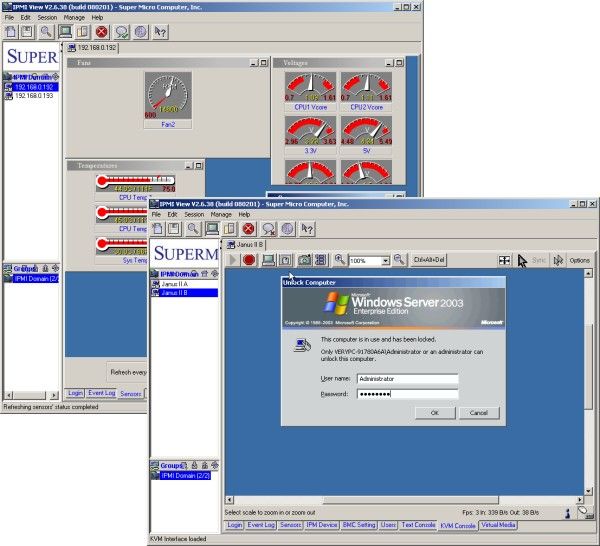Click the 192.168.0.192 session tab in back window

93,48
